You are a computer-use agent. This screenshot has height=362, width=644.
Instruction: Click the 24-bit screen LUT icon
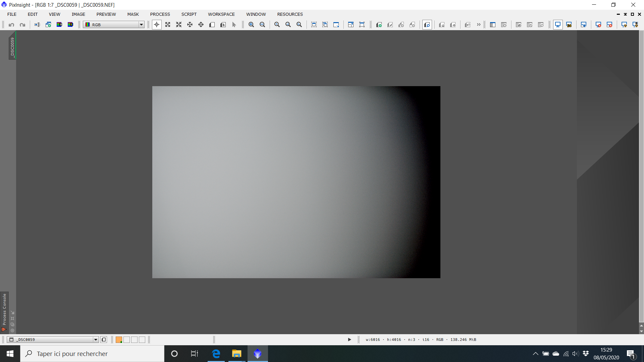click(569, 25)
